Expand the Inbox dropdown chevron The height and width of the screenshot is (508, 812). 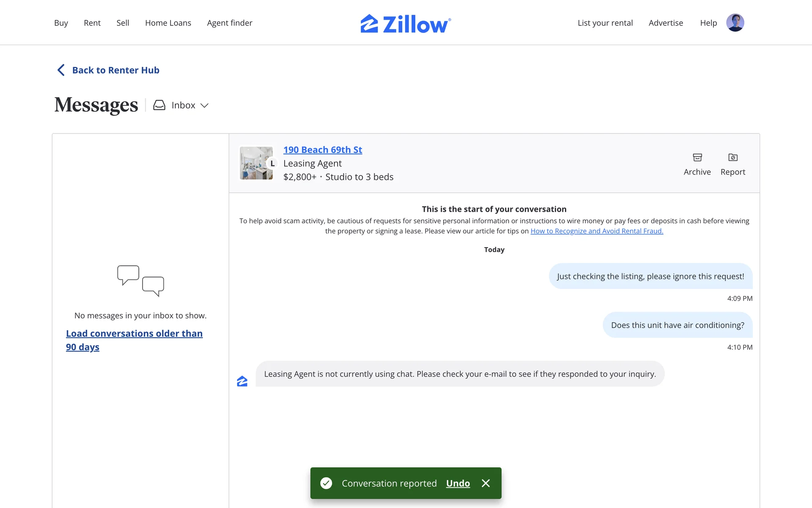pos(205,105)
